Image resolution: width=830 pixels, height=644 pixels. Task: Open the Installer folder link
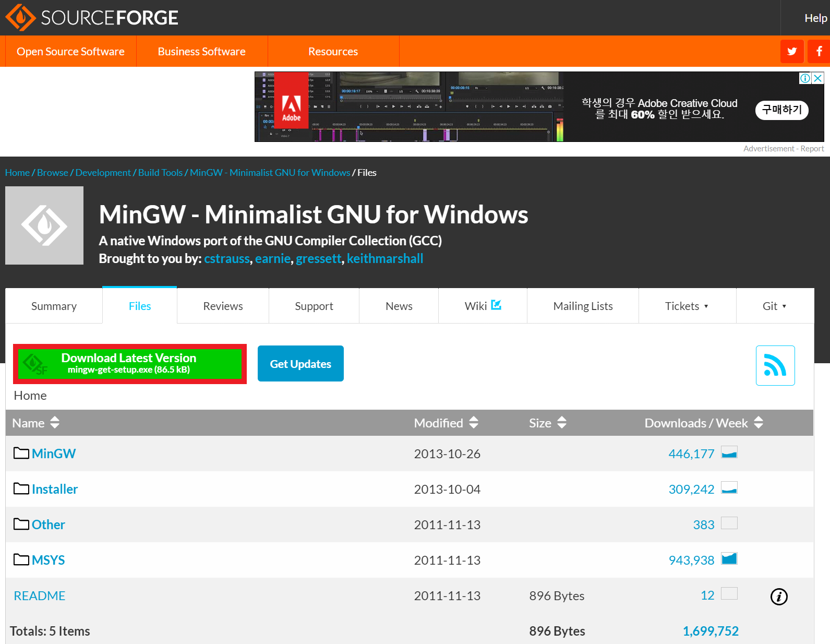tap(55, 489)
